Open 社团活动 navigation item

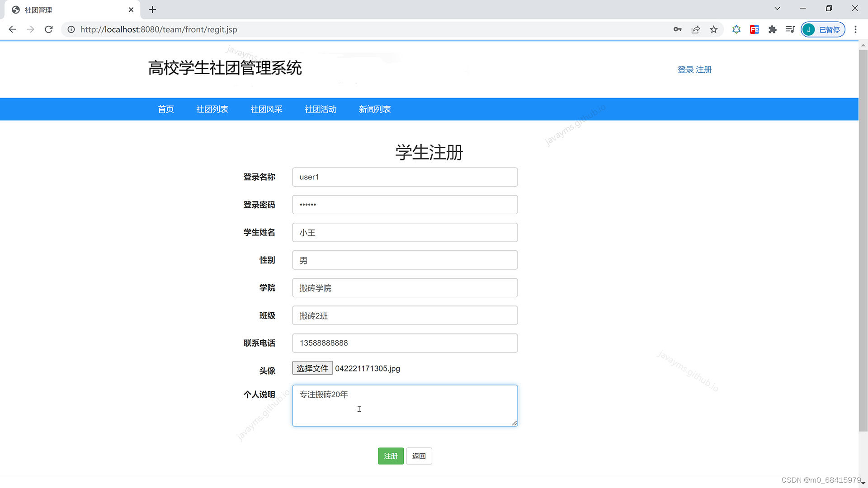tap(321, 109)
